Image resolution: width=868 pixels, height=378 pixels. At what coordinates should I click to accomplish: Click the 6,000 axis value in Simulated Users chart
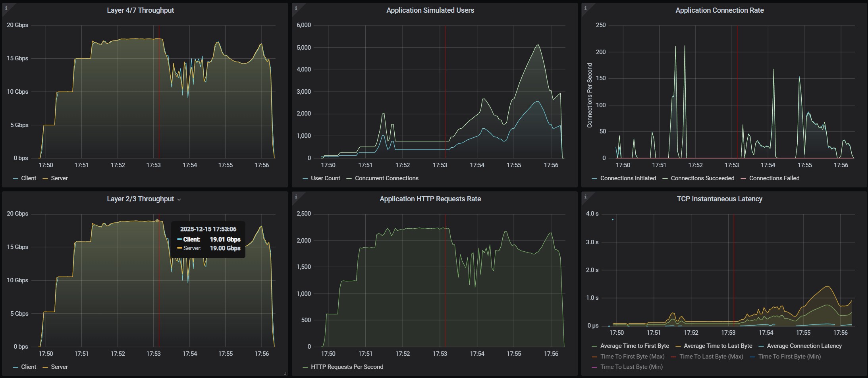(x=304, y=25)
